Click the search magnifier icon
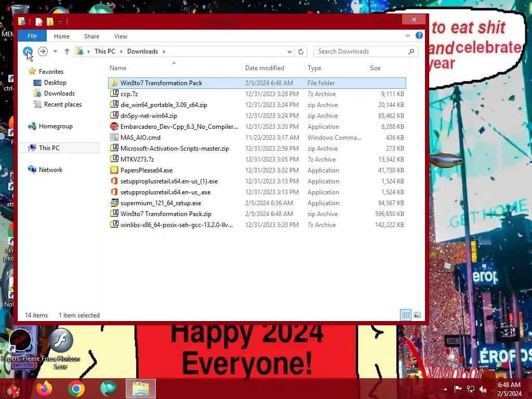The image size is (532, 399). [411, 51]
